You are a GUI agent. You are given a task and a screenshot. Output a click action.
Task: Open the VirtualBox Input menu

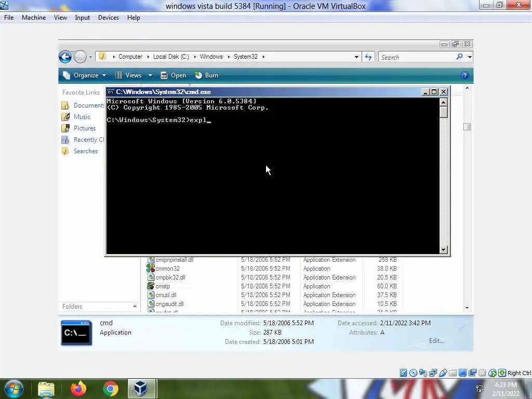[83, 18]
